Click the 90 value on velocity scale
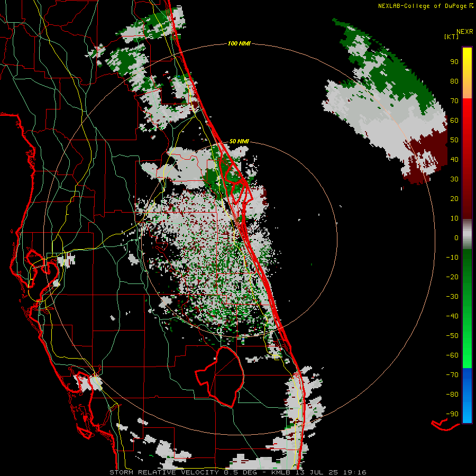Screen dimensions: 476x476 click(x=454, y=62)
